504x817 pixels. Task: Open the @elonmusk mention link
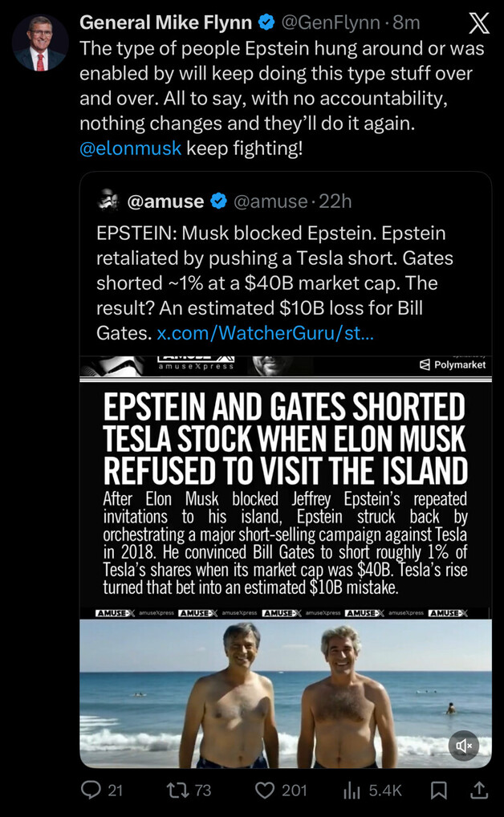(x=131, y=148)
